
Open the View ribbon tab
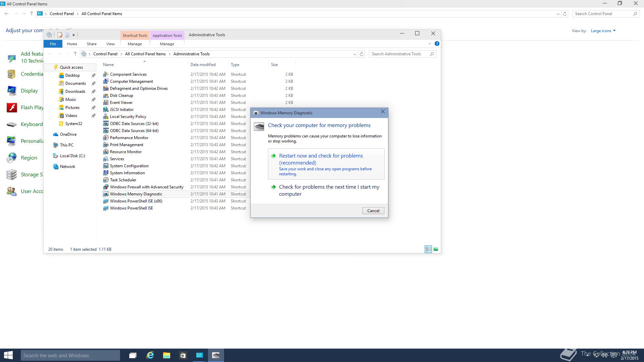coord(110,44)
